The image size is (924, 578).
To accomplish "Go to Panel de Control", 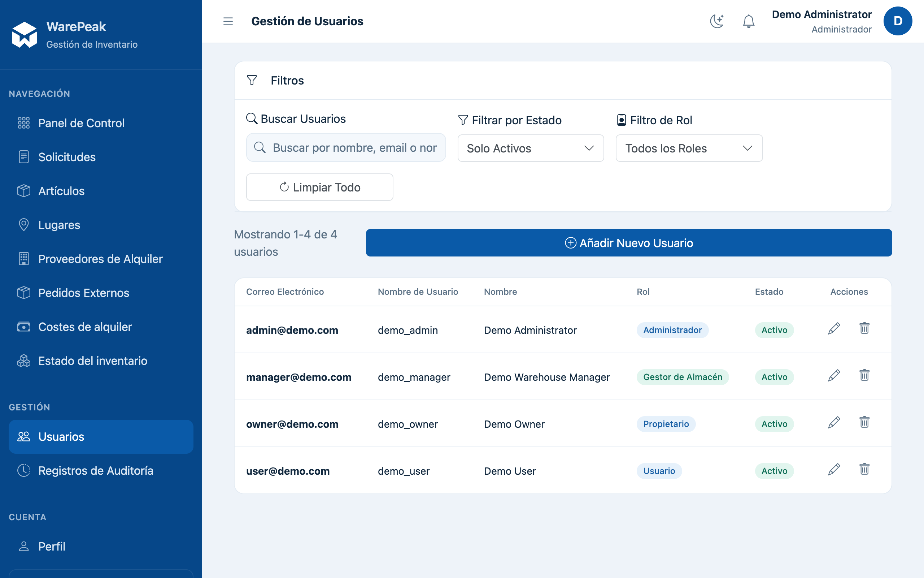I will click(x=101, y=123).
